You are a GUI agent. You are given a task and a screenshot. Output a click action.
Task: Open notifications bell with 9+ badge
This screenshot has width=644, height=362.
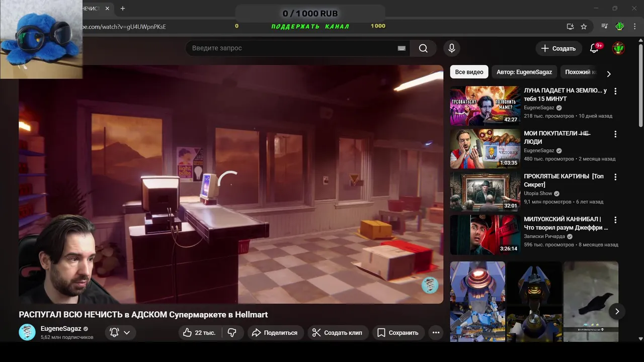[594, 48]
